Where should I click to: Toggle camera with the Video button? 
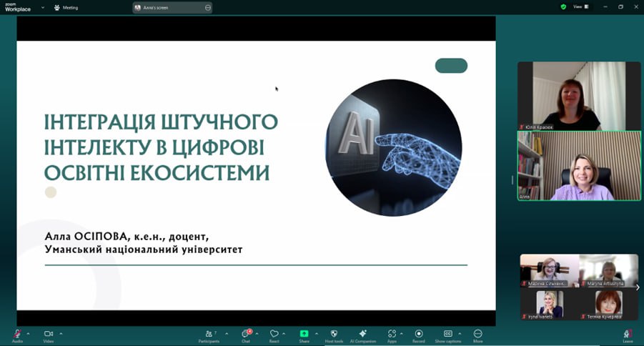[49, 334]
